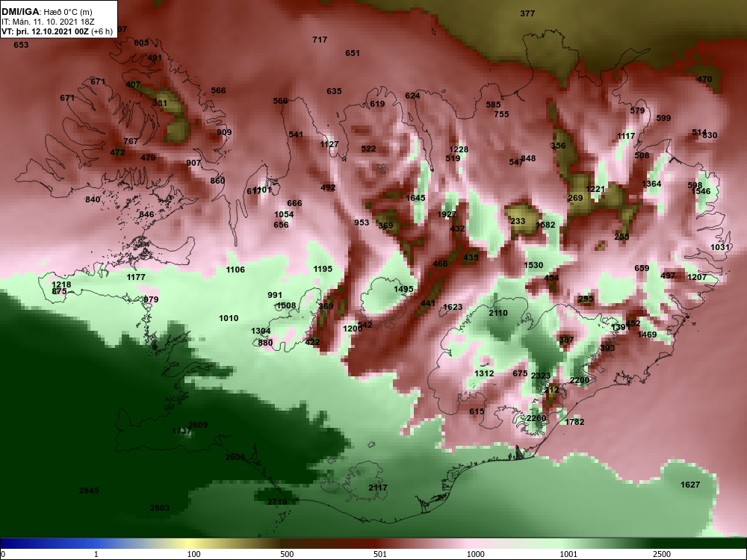Click the 377 value in the north
This screenshot has height=560, width=747.
pos(527,13)
